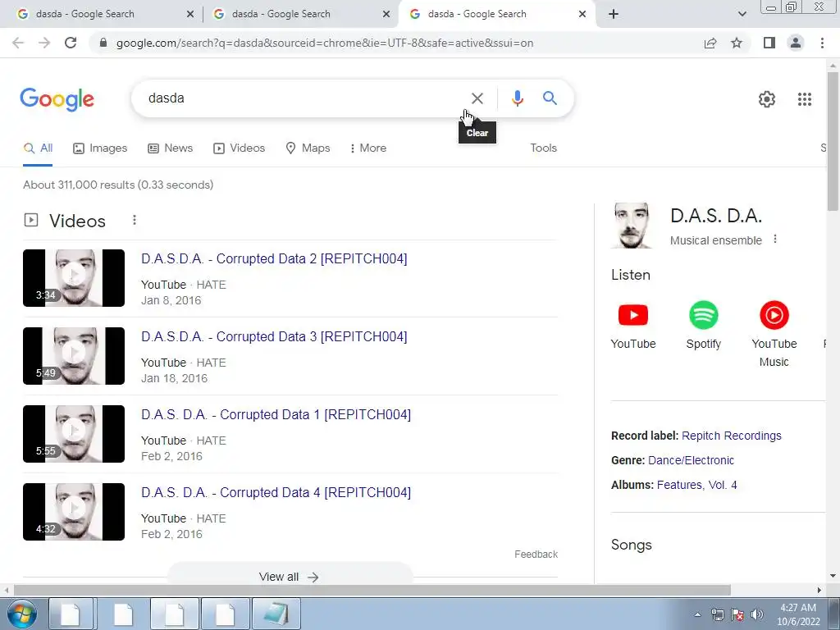Click the browser forward arrow
Viewport: 840px width, 630px height.
tap(44, 43)
